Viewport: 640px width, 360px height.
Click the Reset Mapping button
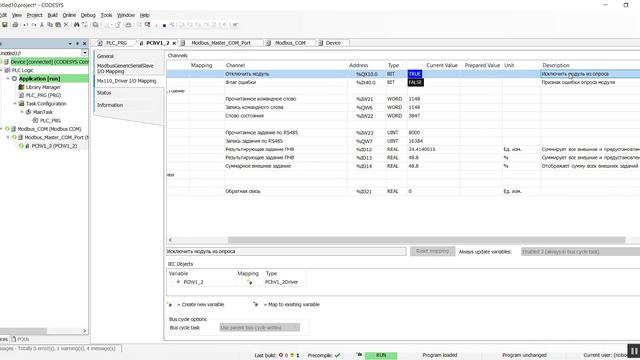pyautogui.click(x=432, y=251)
